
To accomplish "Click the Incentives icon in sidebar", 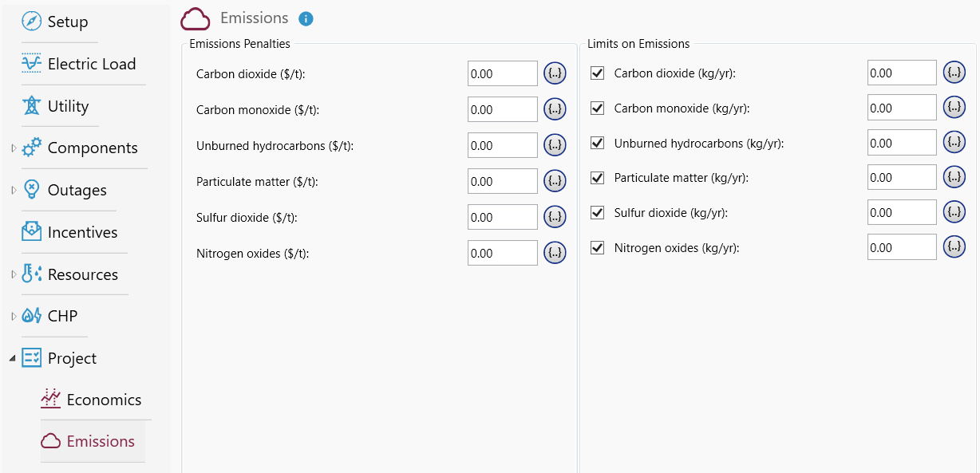I will [x=32, y=232].
